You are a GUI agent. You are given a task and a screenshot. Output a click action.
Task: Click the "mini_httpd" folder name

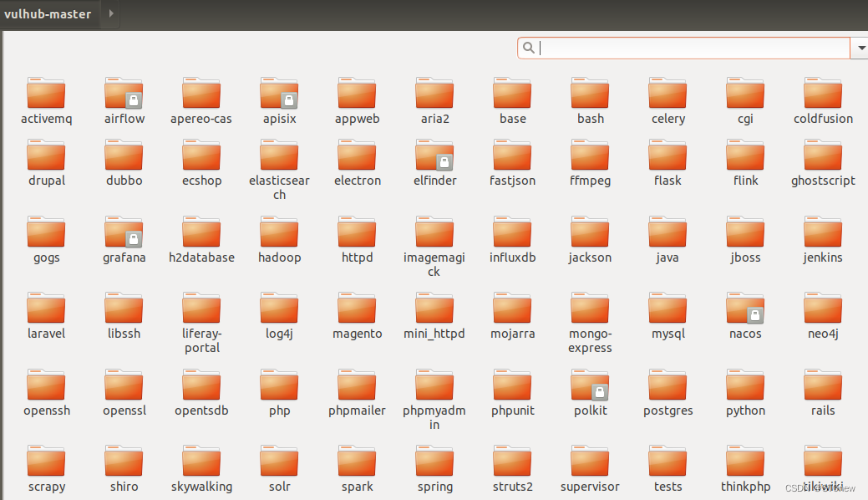[x=434, y=334]
